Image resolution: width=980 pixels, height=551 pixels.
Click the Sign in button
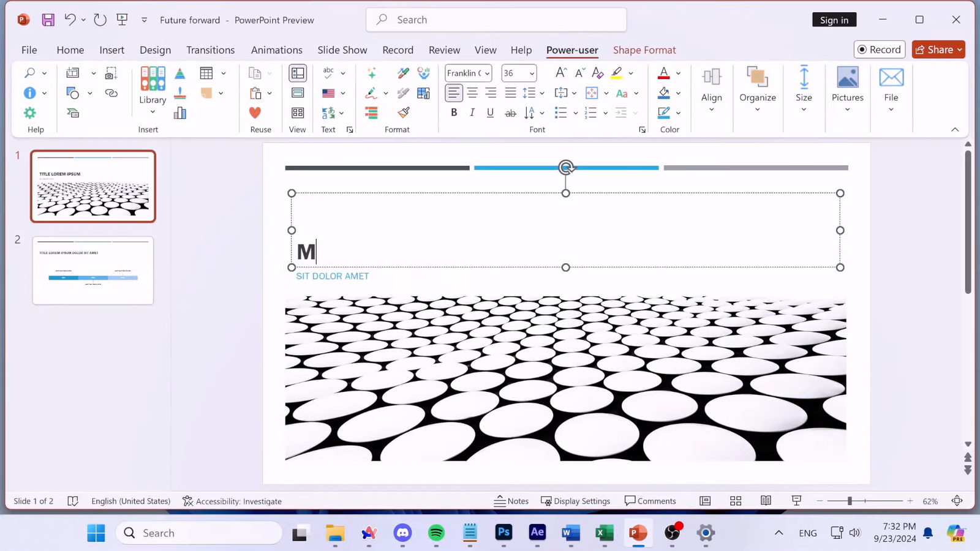tap(834, 20)
